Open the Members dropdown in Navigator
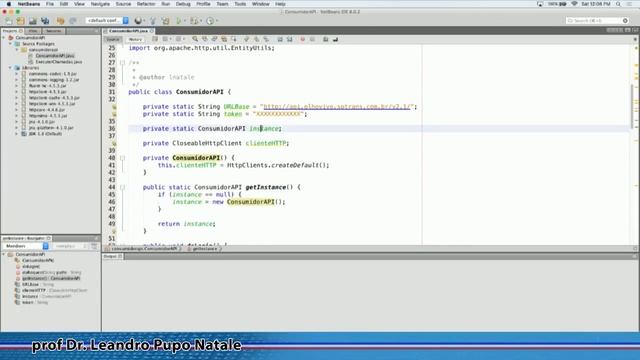Viewport: 640px width, 360px height. coord(25,246)
